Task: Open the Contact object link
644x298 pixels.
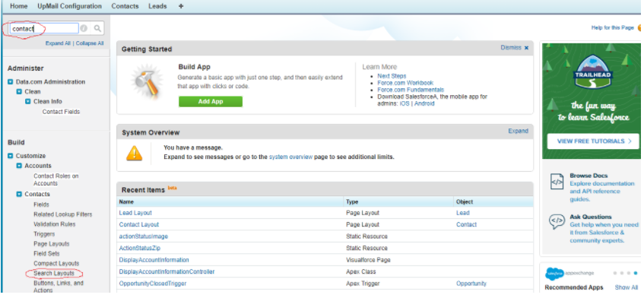Action: coord(467,224)
